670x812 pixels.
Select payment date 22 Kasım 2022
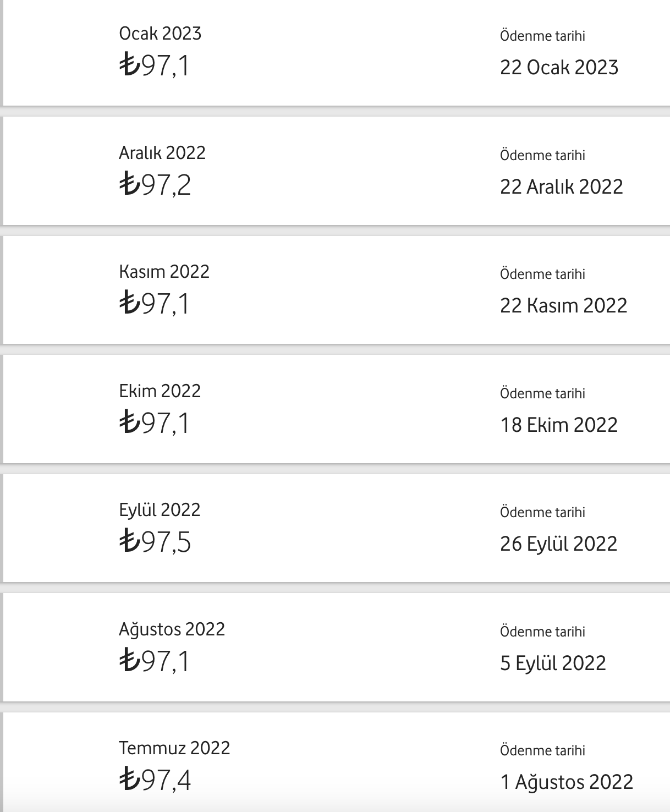pyautogui.click(x=564, y=306)
